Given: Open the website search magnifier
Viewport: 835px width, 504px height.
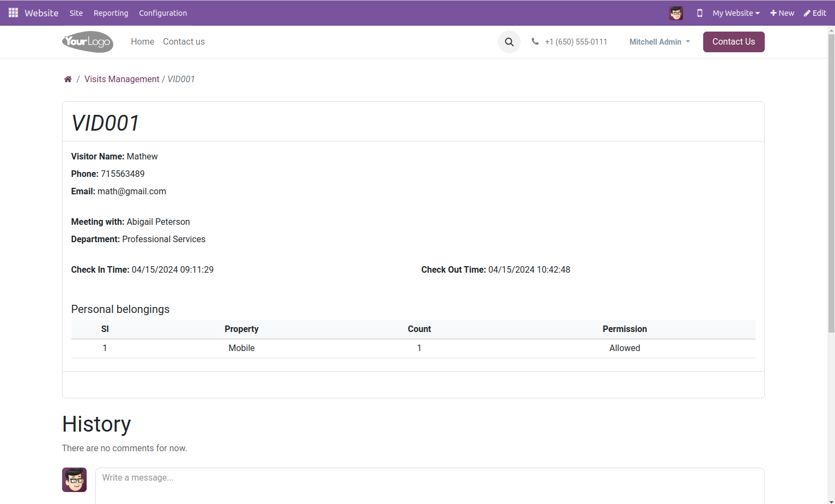Looking at the screenshot, I should click(509, 42).
